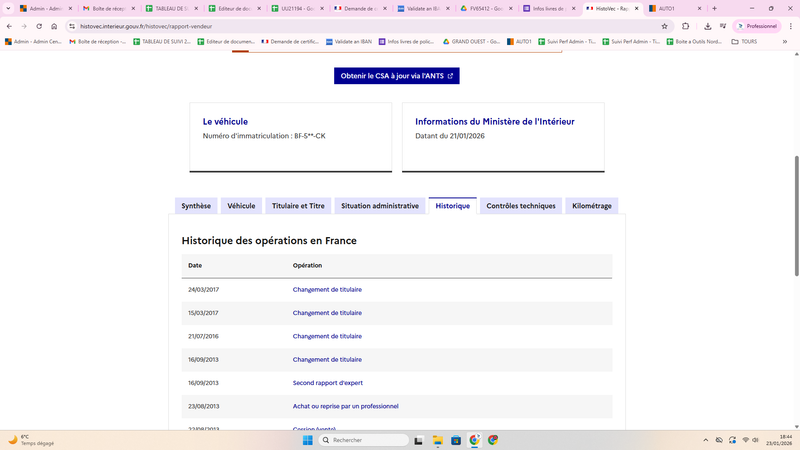Open 'Second rapport d'expert' operation link
The height and width of the screenshot is (450, 800).
[327, 383]
